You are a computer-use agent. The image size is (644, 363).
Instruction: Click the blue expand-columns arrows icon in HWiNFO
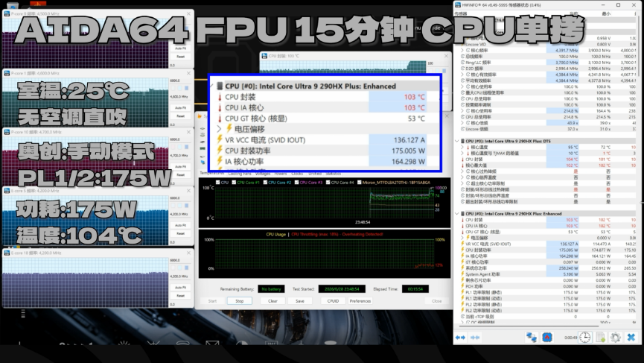(x=460, y=338)
